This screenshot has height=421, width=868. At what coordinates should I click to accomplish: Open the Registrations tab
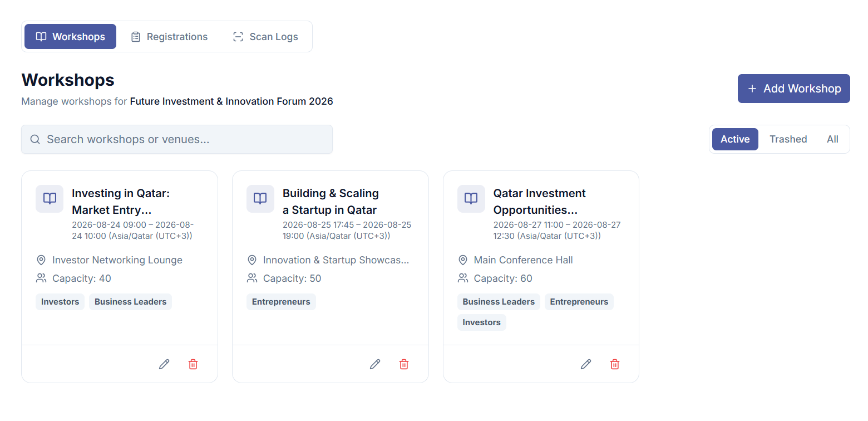[x=169, y=37]
